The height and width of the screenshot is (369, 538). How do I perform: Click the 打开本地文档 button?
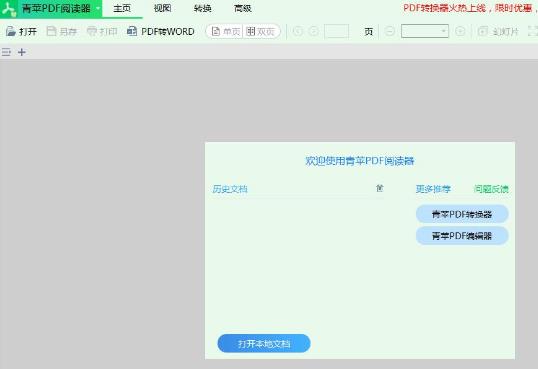(264, 344)
